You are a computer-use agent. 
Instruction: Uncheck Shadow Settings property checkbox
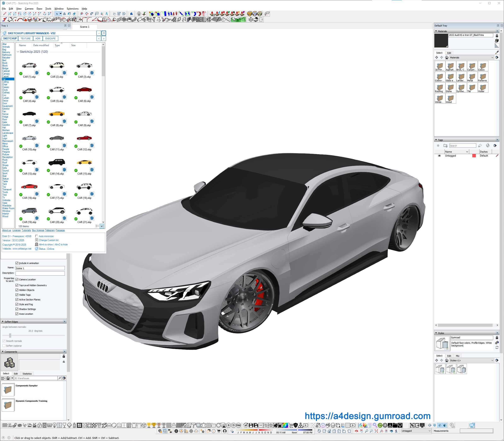(x=17, y=309)
